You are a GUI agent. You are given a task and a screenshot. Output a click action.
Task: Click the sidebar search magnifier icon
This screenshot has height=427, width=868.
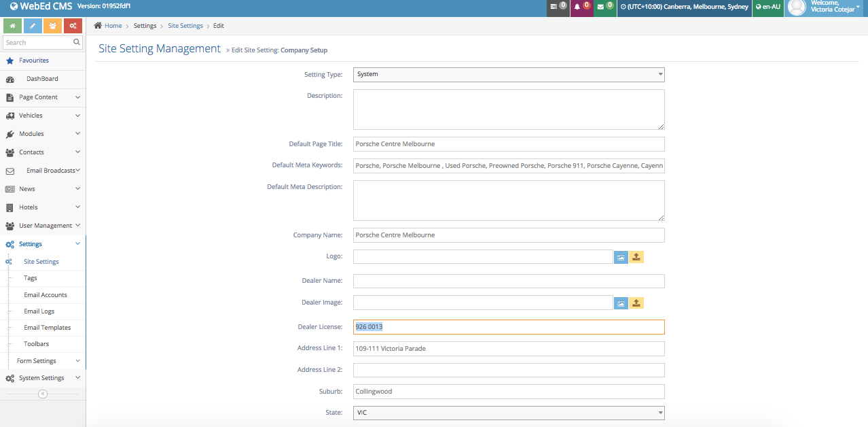click(x=77, y=42)
